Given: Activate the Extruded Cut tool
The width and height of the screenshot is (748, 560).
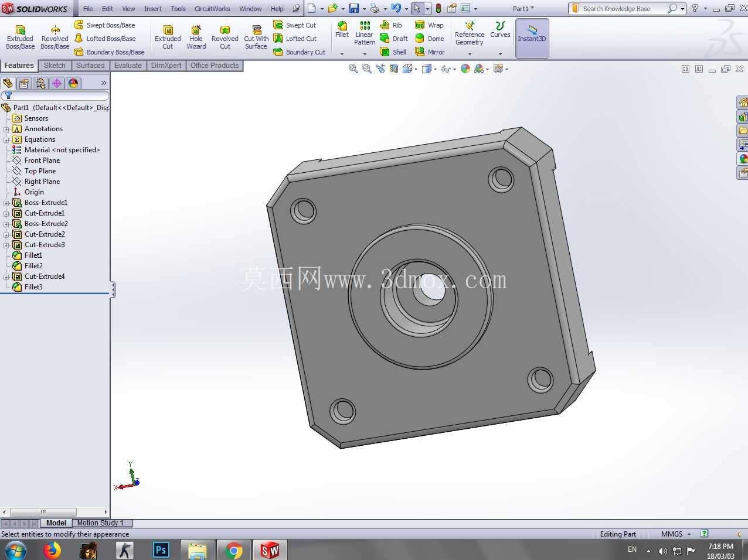Looking at the screenshot, I should point(168,37).
